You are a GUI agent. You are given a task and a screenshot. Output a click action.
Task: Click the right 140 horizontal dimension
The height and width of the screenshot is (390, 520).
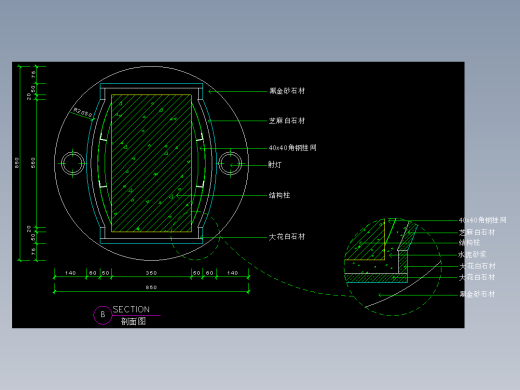[x=232, y=273]
